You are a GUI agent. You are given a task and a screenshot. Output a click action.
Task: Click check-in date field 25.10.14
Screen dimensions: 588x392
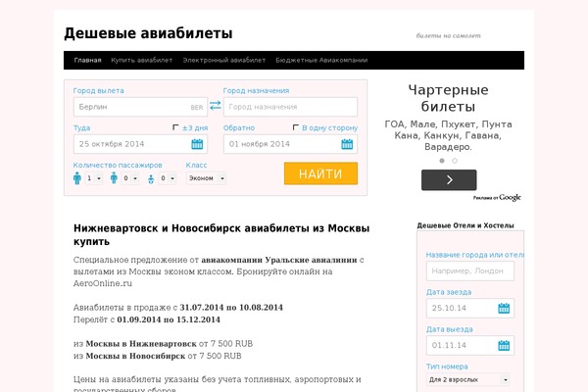pos(470,308)
